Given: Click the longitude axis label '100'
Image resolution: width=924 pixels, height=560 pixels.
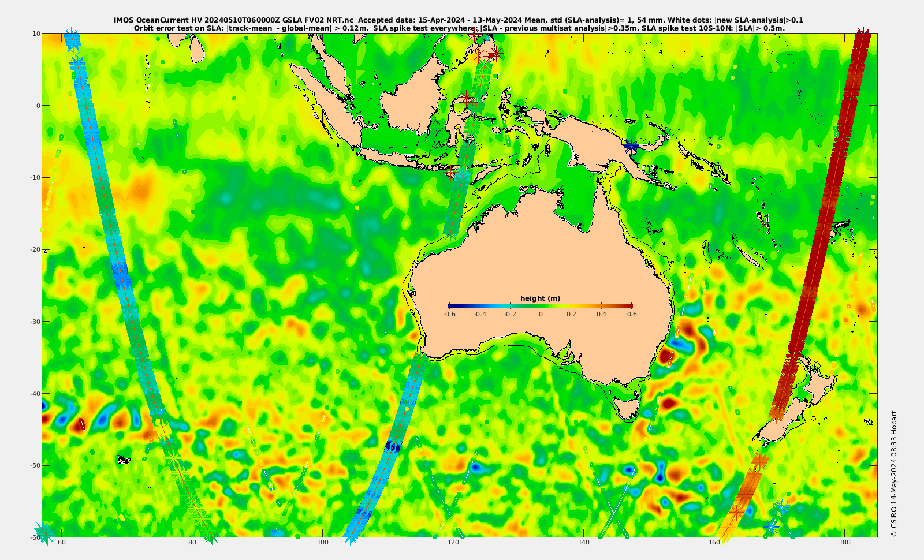Looking at the screenshot, I should point(323,543).
